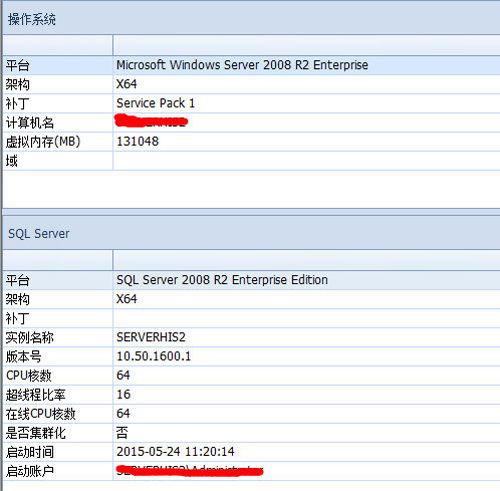This screenshot has height=491, width=500.
Task: Click the Microsoft Windows Server 2008 R2 Enterprise value
Action: click(x=242, y=65)
